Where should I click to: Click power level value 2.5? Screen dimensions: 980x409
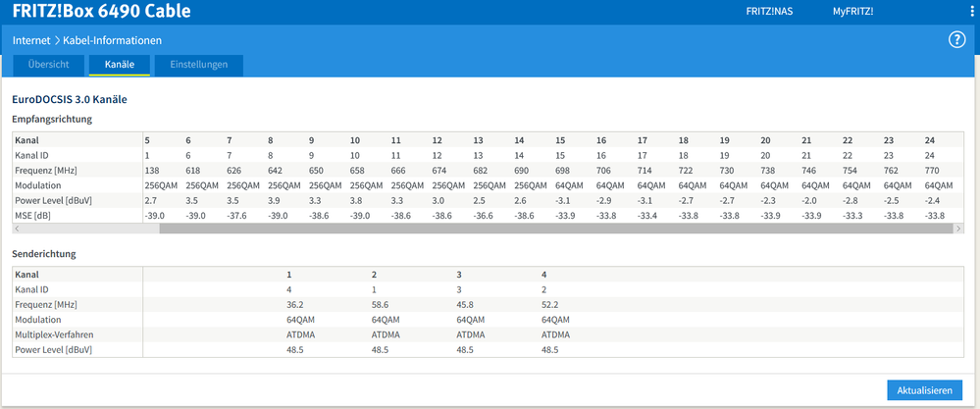(x=480, y=200)
